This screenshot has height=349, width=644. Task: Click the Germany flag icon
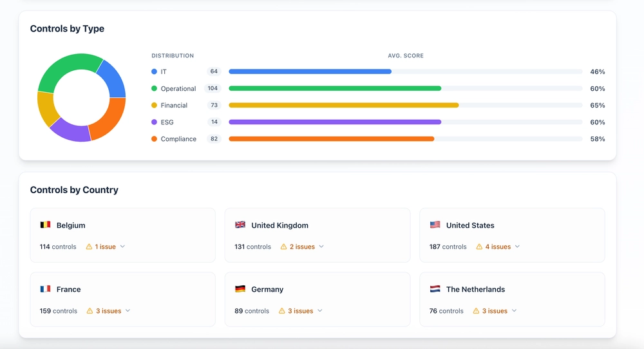(240, 290)
